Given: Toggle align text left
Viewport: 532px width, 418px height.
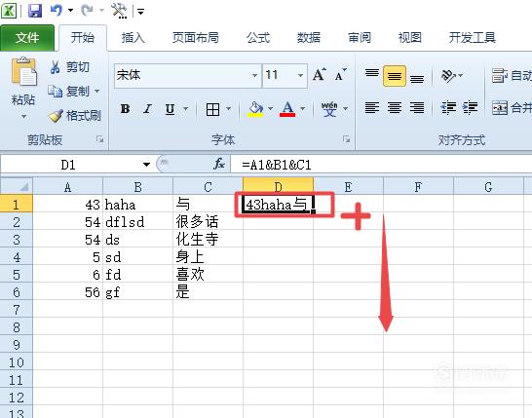Looking at the screenshot, I should pos(372,108).
